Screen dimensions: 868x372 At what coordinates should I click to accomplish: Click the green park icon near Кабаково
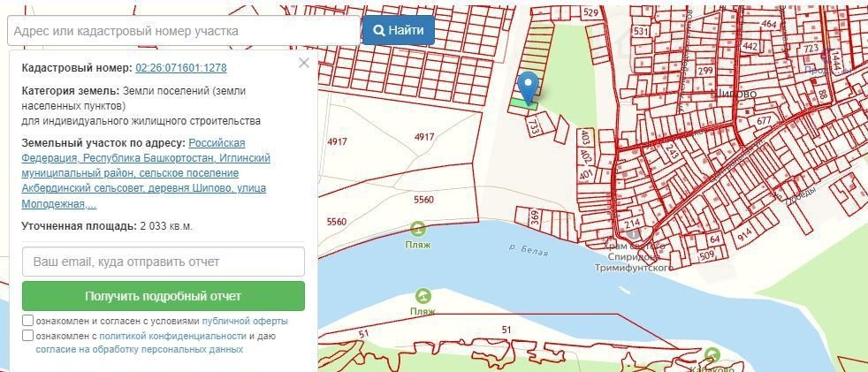pos(713,355)
